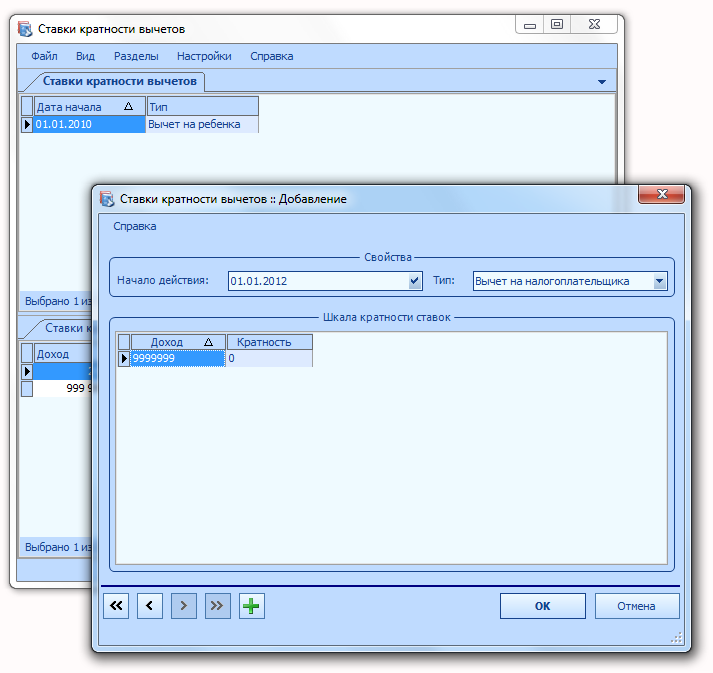The width and height of the screenshot is (713, 673).
Task: Select the 01.01.2010 date cell
Action: tap(90, 124)
